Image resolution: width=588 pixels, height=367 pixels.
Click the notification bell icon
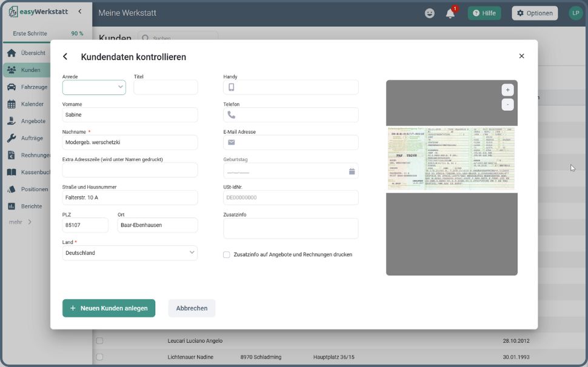[x=450, y=13]
